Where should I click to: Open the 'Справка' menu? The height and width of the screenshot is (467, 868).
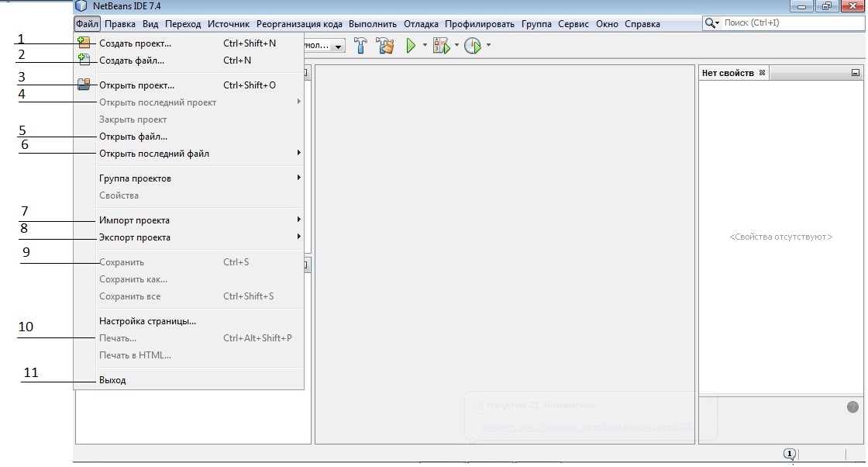tap(642, 24)
